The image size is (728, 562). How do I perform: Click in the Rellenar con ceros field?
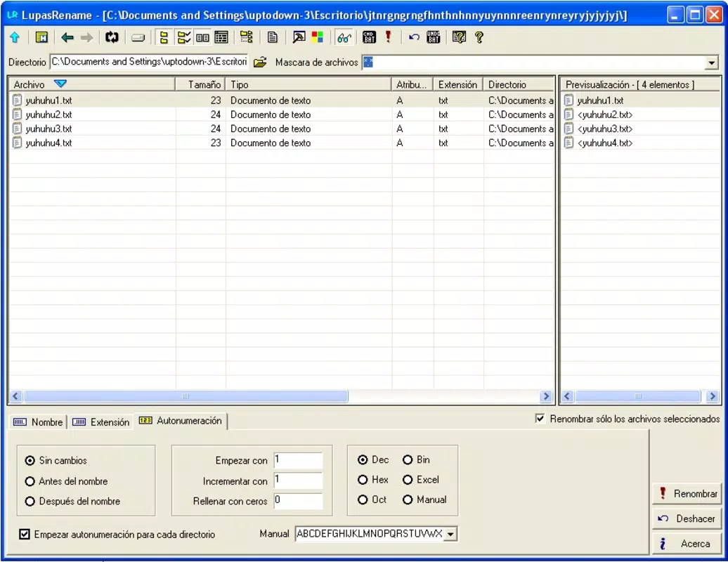click(x=298, y=501)
